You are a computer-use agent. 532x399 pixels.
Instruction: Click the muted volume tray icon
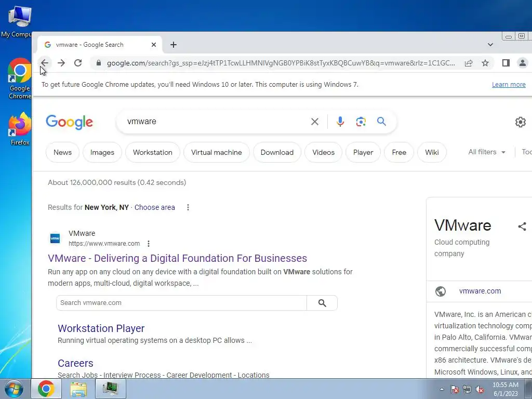click(x=480, y=389)
